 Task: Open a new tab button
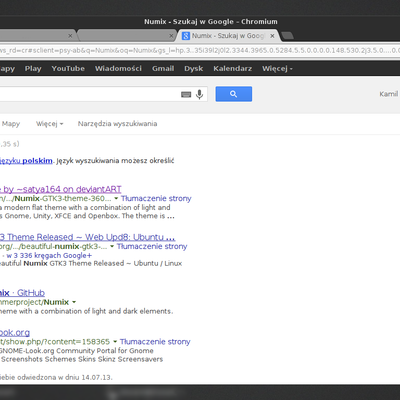click(x=287, y=35)
